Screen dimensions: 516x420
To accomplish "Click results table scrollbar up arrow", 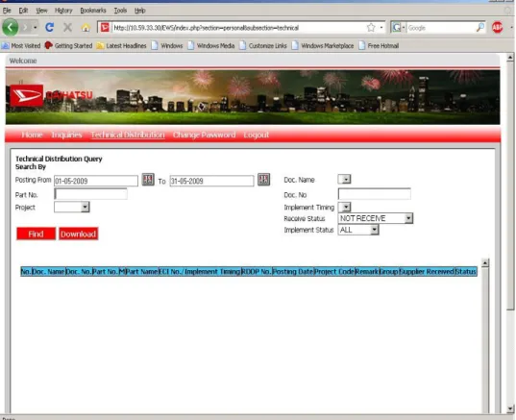I will (484, 263).
